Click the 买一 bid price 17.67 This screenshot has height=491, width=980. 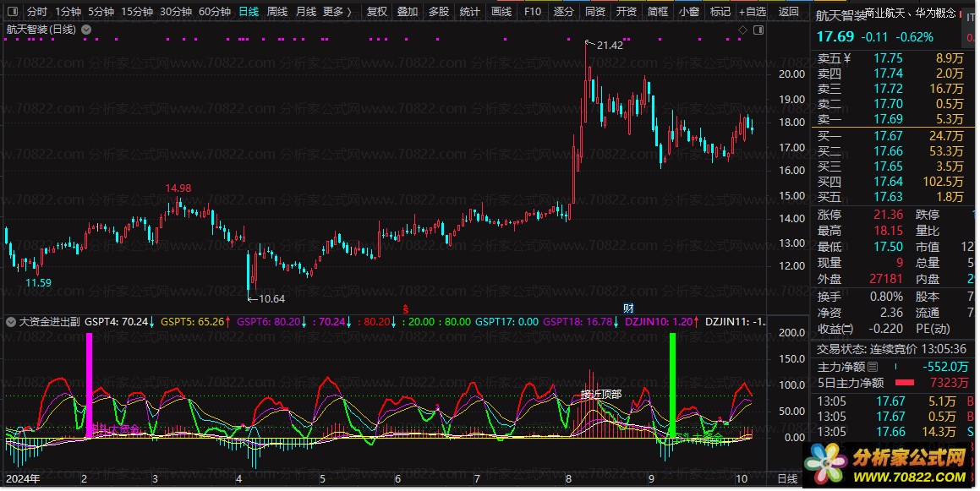tap(888, 136)
